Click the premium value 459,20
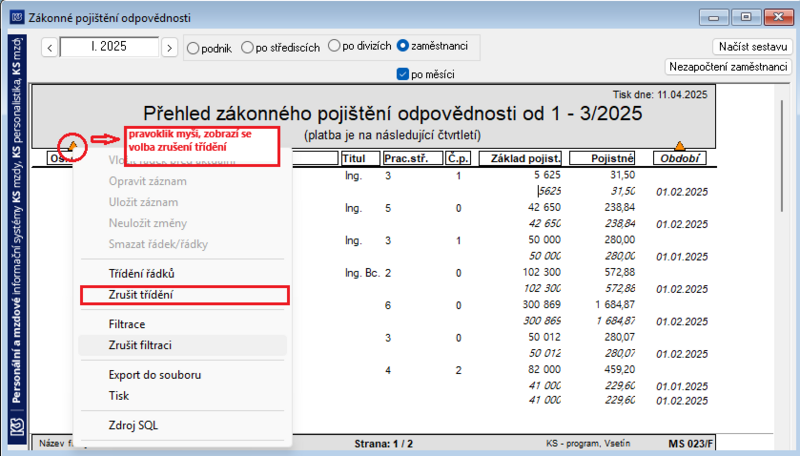This screenshot has height=456, width=800. pos(620,370)
